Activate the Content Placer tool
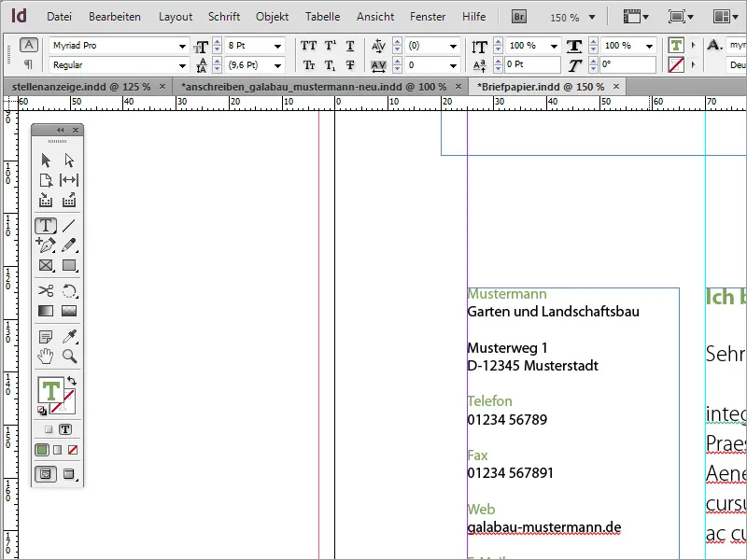 69,201
